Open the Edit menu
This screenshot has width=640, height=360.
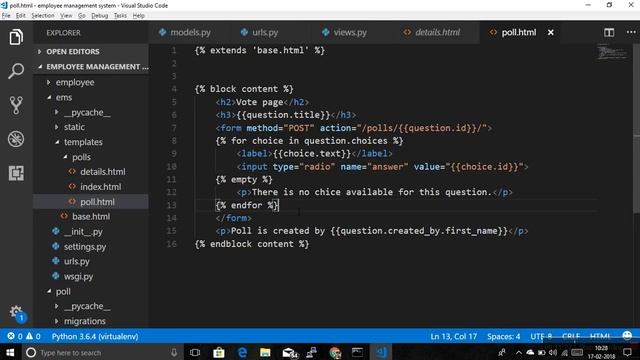pyautogui.click(x=20, y=16)
